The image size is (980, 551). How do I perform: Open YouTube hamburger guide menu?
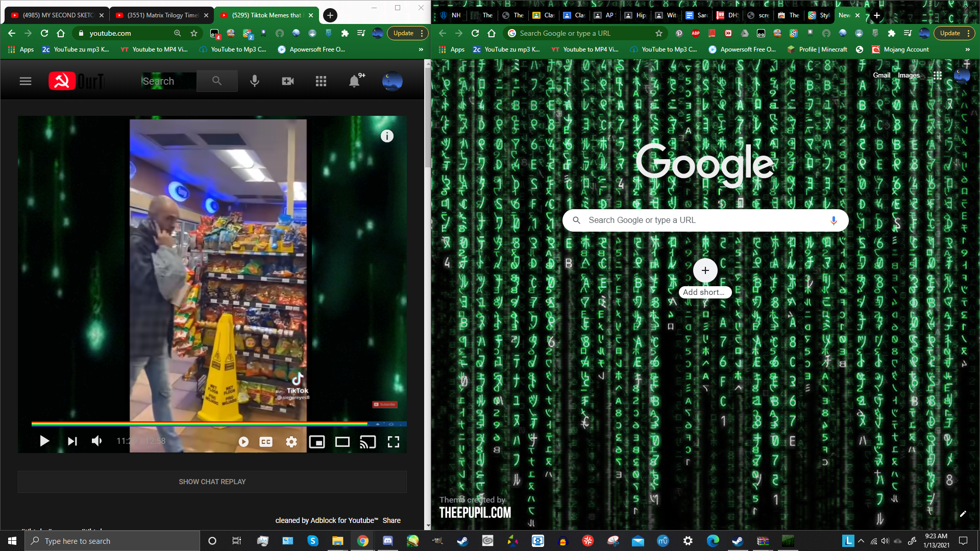[x=26, y=81]
